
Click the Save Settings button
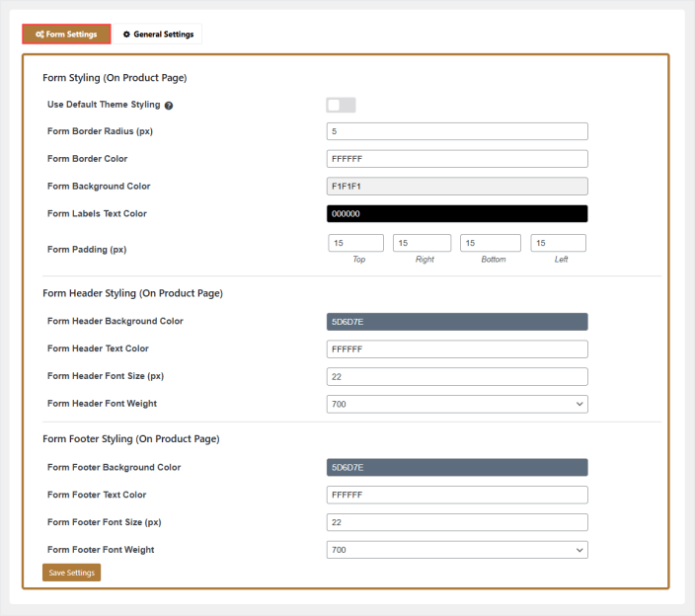tap(72, 573)
